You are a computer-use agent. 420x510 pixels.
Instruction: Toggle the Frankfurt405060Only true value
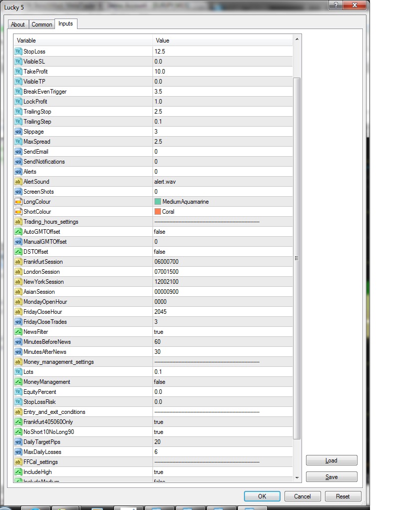coord(222,422)
